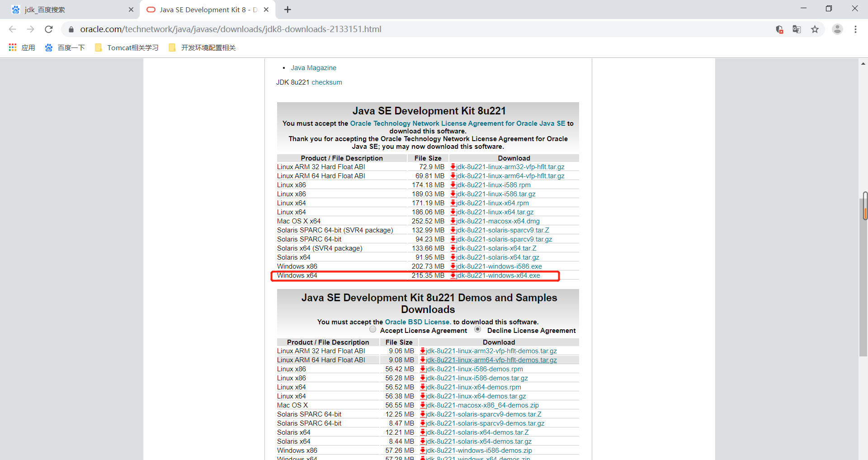Close the jdk_百度搜索 tab
Image resolution: width=868 pixels, height=460 pixels.
click(131, 9)
